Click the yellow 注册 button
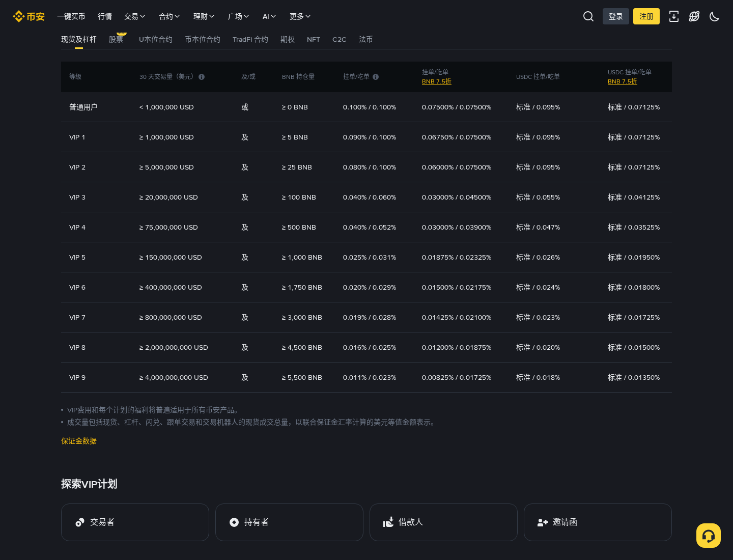733x560 pixels. click(x=646, y=16)
